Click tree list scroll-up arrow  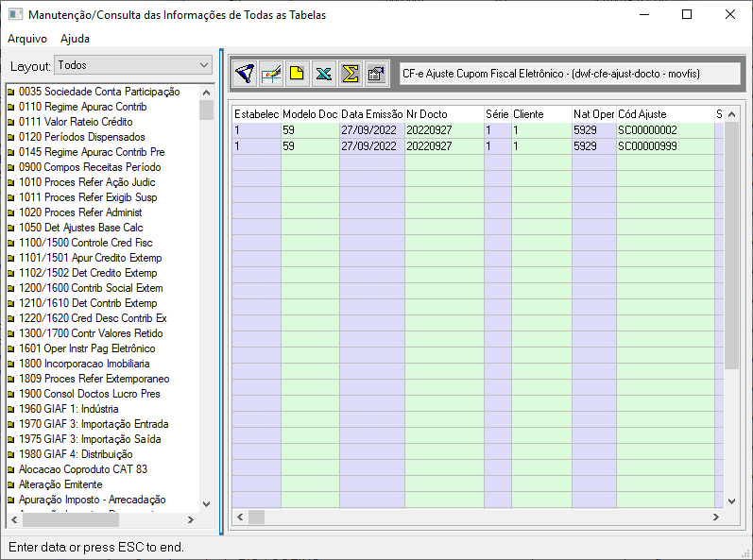point(207,93)
